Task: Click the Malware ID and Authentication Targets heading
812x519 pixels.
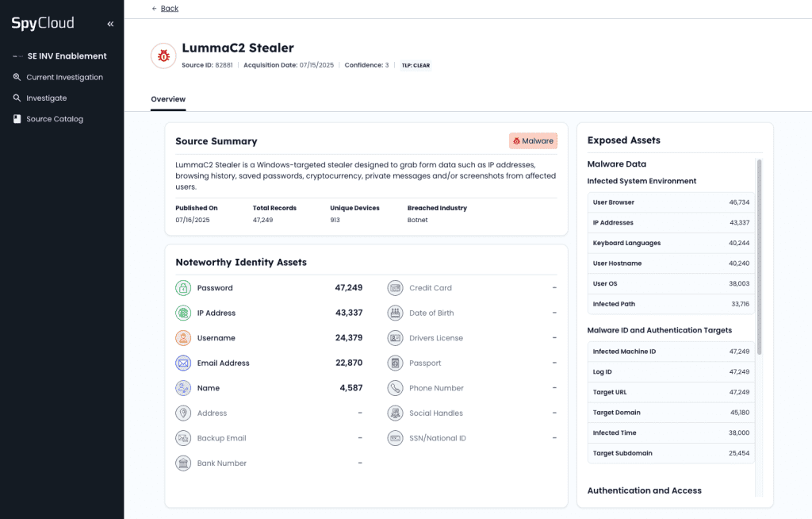Action: (660, 330)
